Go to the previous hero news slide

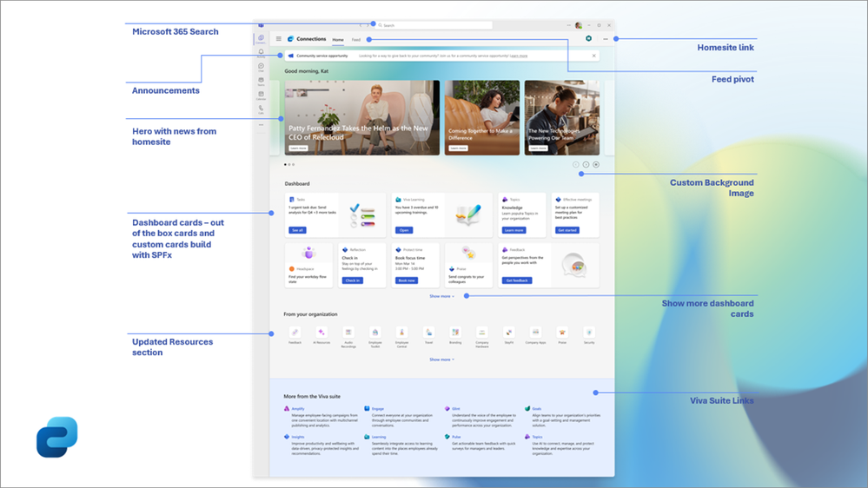tap(576, 164)
